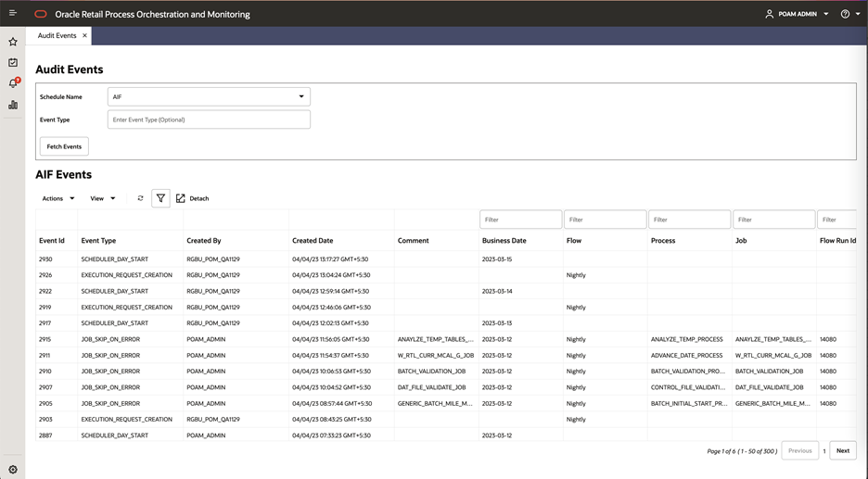Refresh the AIF Events table
Screen dimensions: 868x479
coord(140,198)
